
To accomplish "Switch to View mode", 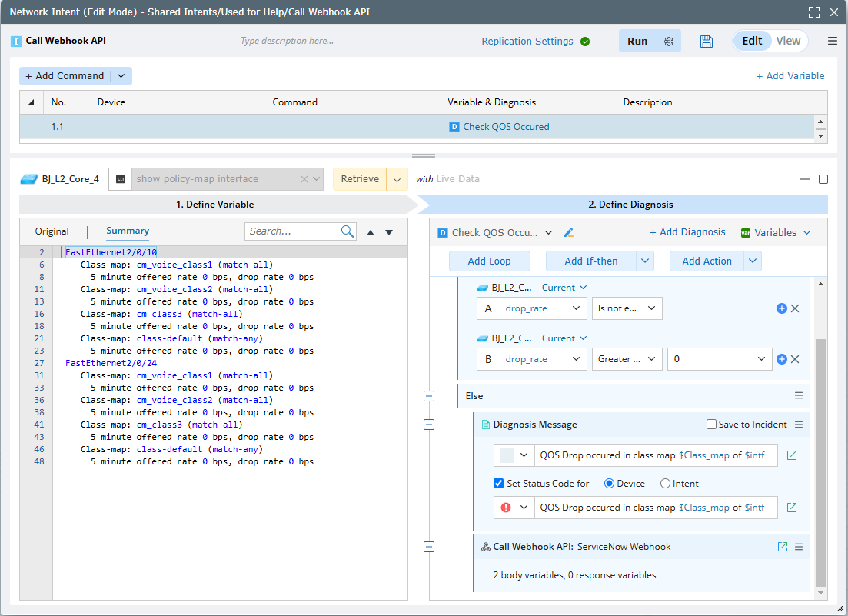I will pyautogui.click(x=788, y=42).
